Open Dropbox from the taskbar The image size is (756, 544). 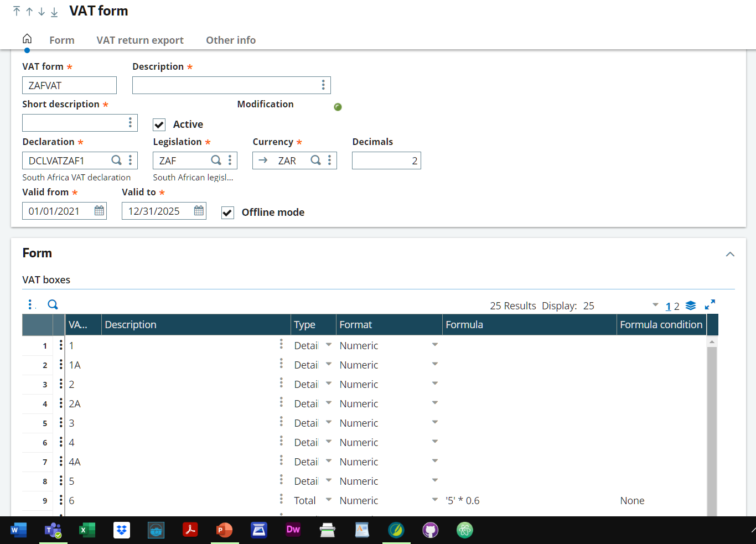(122, 530)
